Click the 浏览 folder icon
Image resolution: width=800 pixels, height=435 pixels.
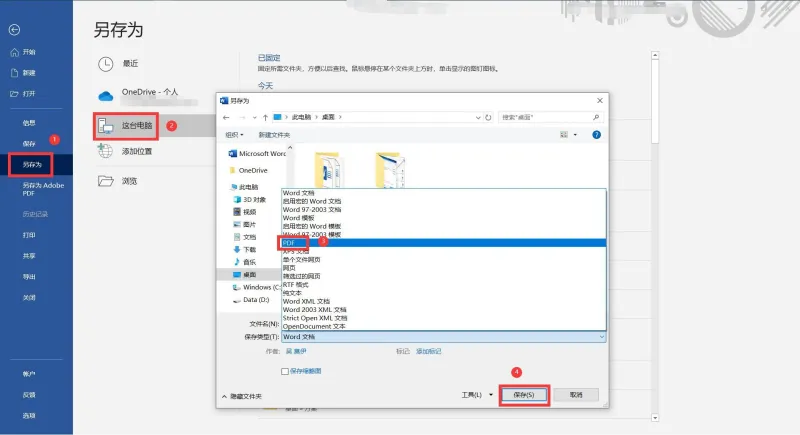pos(106,181)
